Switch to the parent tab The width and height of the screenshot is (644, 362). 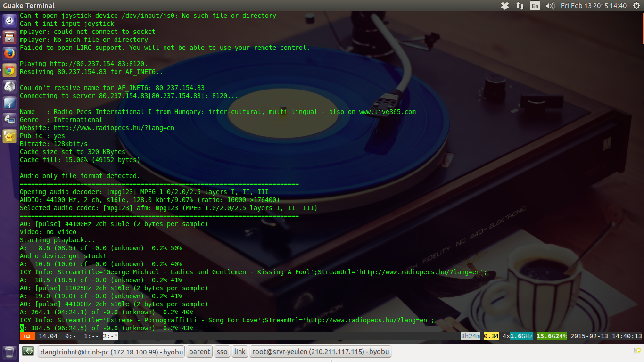click(x=199, y=352)
